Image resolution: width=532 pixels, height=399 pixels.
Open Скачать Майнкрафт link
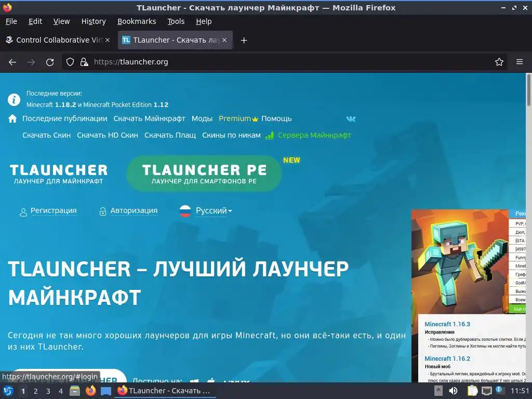click(149, 118)
